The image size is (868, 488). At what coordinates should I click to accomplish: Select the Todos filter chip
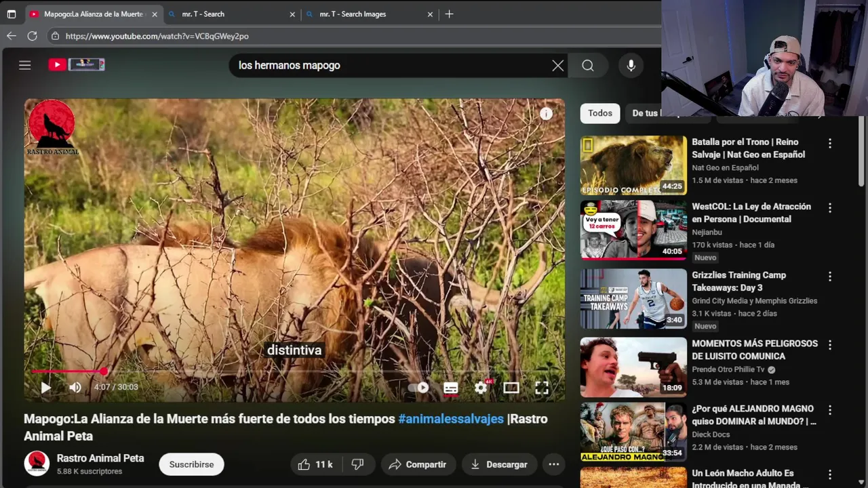(600, 113)
